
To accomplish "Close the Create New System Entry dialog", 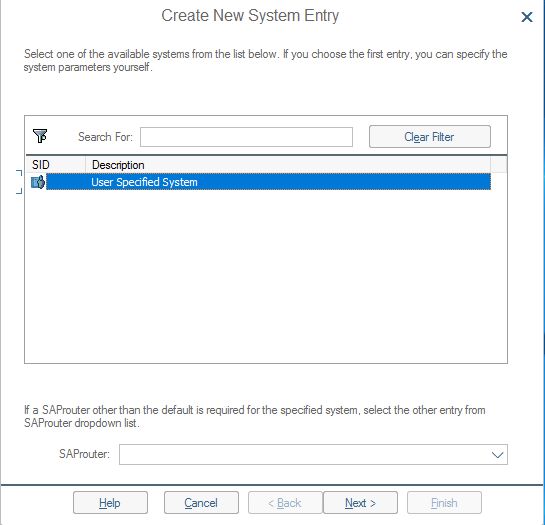I will (x=527, y=17).
